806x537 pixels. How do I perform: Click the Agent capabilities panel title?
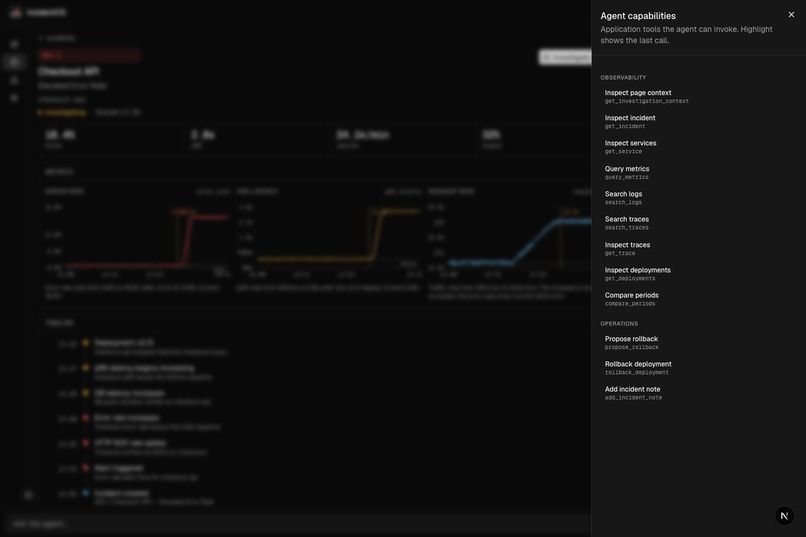click(638, 16)
